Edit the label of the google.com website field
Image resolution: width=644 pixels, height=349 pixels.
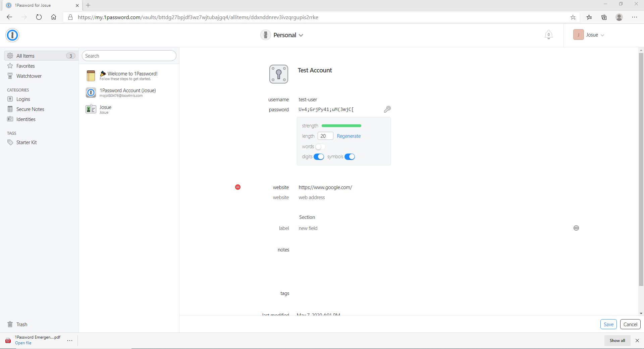pos(281,187)
